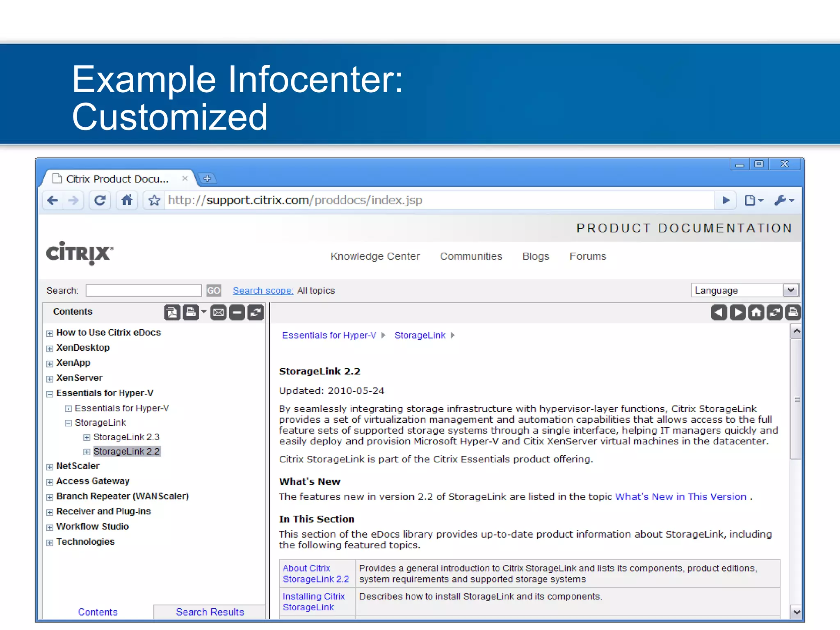Click the PDF export icon in Contents toolbar
This screenshot has height=630, width=840.
172,313
